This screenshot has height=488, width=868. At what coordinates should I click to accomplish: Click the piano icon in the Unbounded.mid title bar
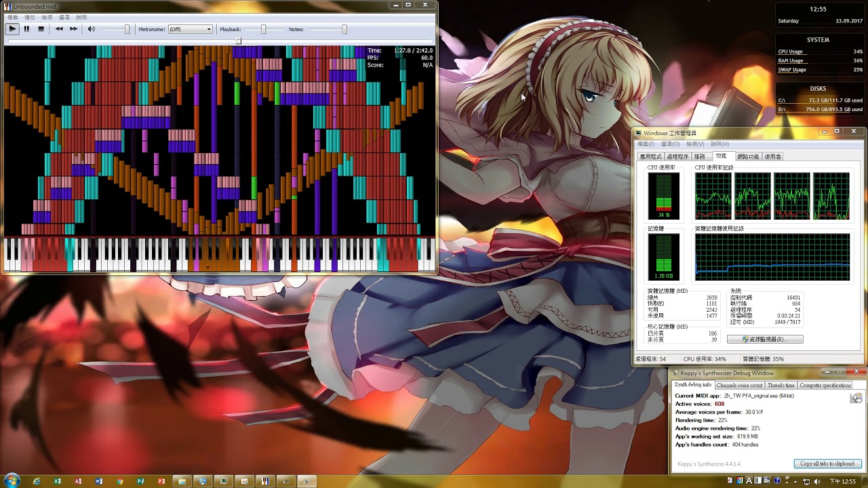(x=8, y=6)
